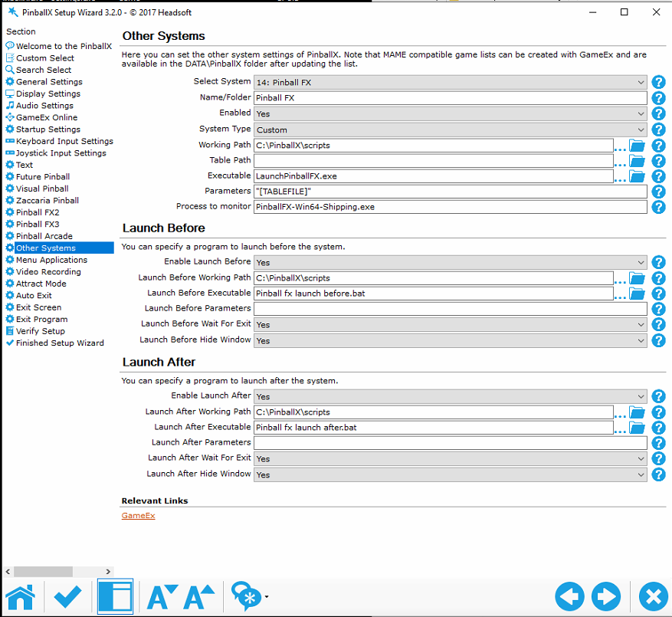
Task: Open help for Enable Launch After
Action: point(658,396)
